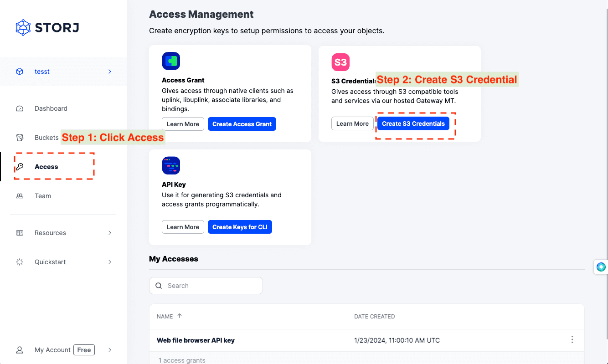The height and width of the screenshot is (364, 608).
Task: Click the Search accesses input field
Action: 206,286
